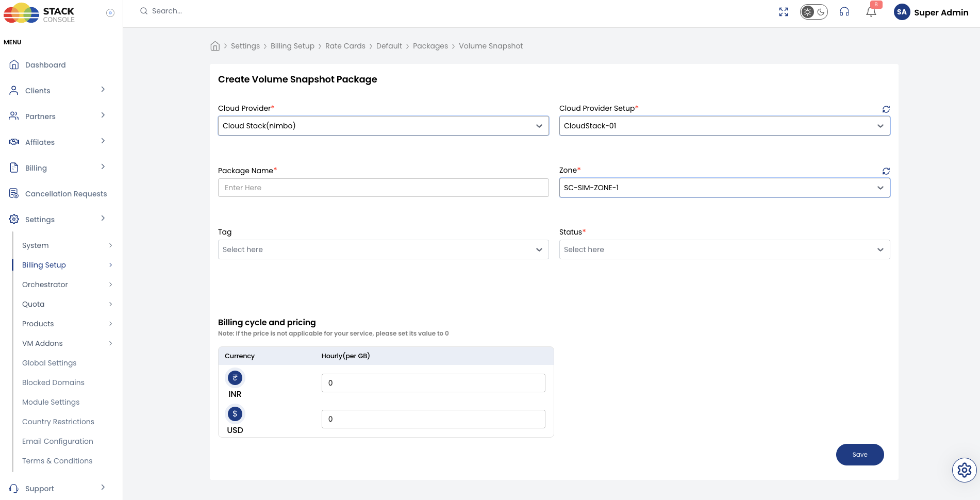The width and height of the screenshot is (980, 500).
Task: Expand Partners menu chevron
Action: point(103,115)
